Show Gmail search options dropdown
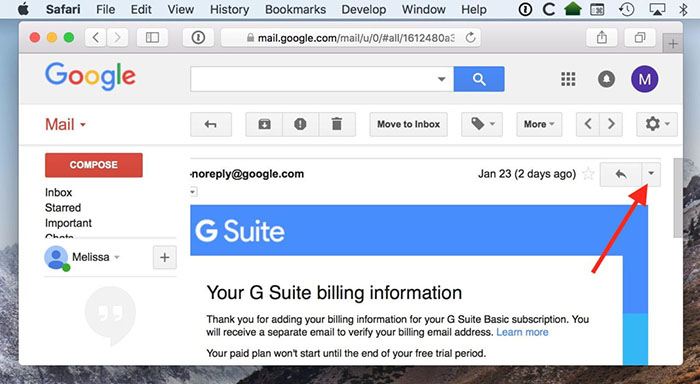This screenshot has width=700, height=384. (442, 79)
